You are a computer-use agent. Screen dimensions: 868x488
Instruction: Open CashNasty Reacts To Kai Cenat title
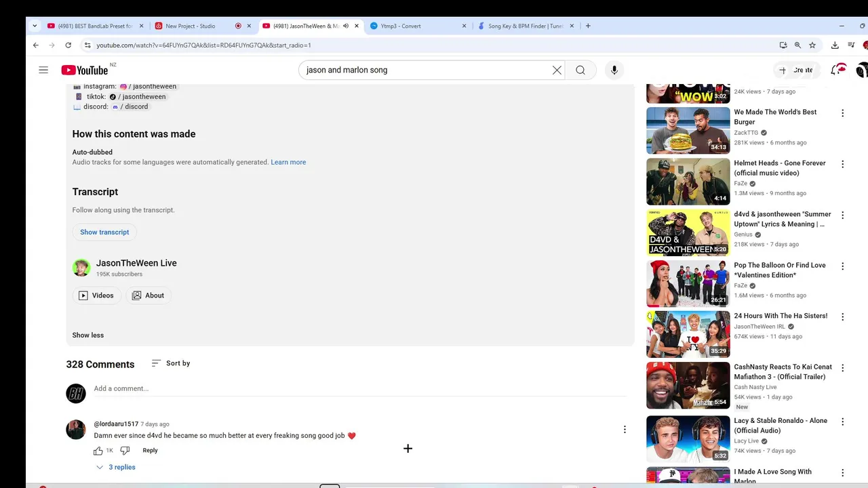(x=783, y=371)
